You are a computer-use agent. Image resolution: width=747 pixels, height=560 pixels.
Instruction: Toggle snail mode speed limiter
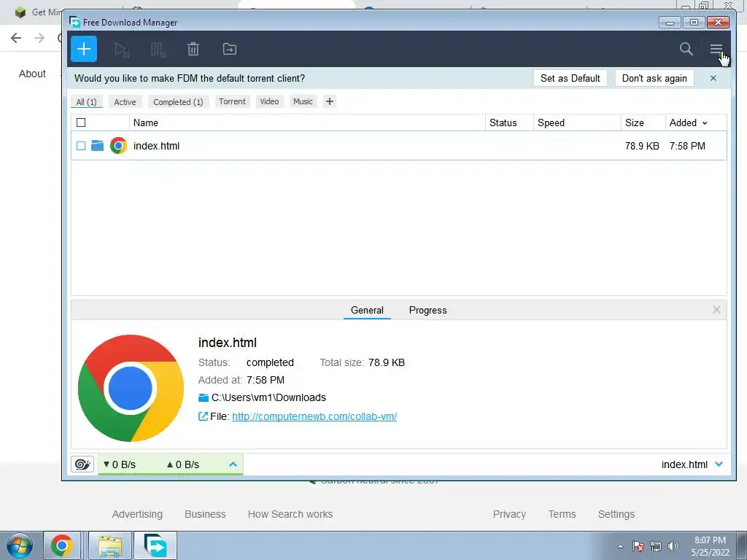(82, 464)
